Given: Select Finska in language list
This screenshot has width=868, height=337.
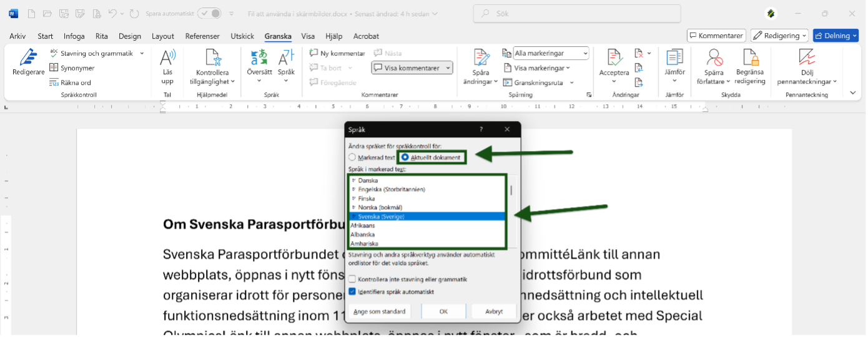Looking at the screenshot, I should coord(427,198).
